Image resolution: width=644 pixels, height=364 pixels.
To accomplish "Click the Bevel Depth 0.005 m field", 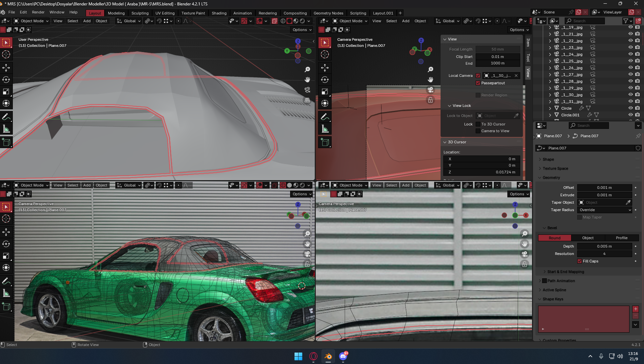I will [605, 246].
